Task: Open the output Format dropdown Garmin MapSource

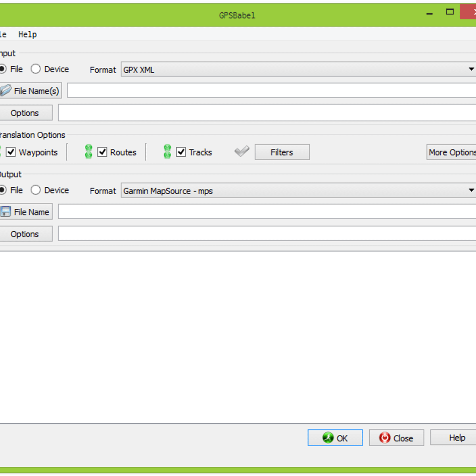Action: pyautogui.click(x=298, y=190)
